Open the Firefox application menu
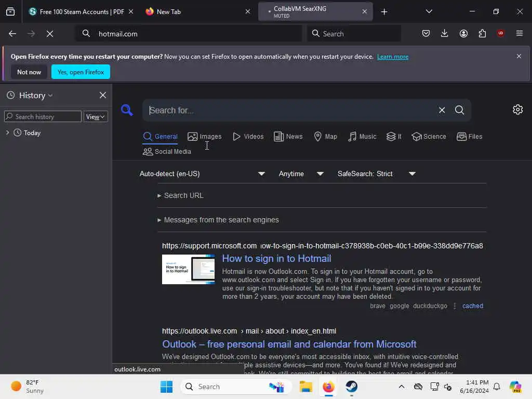 coord(520,33)
